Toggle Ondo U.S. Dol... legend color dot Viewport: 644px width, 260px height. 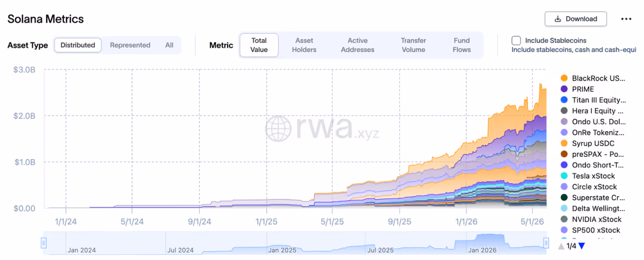(x=564, y=121)
